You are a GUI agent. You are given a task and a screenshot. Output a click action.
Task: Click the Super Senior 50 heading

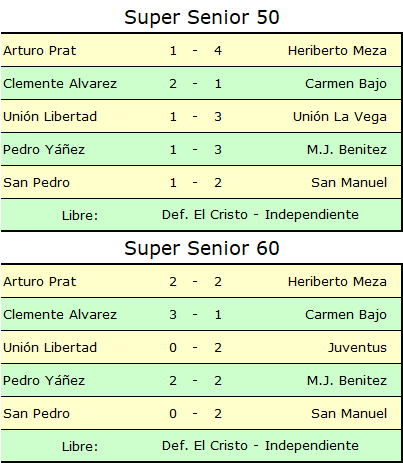202,17
